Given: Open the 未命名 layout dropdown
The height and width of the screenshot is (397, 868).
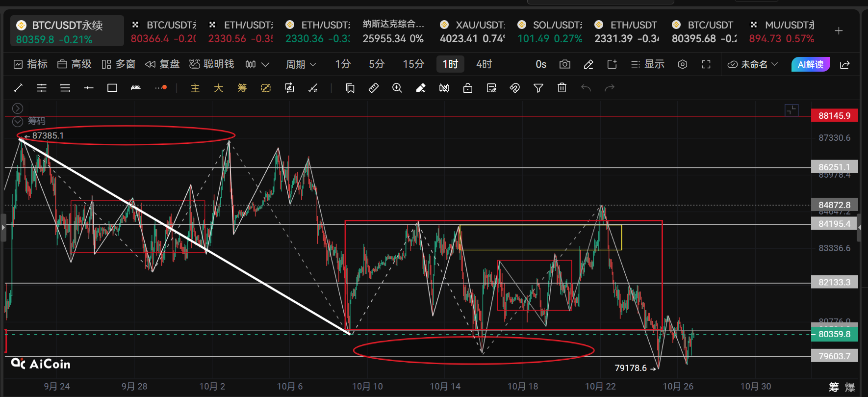Looking at the screenshot, I should click(x=753, y=64).
